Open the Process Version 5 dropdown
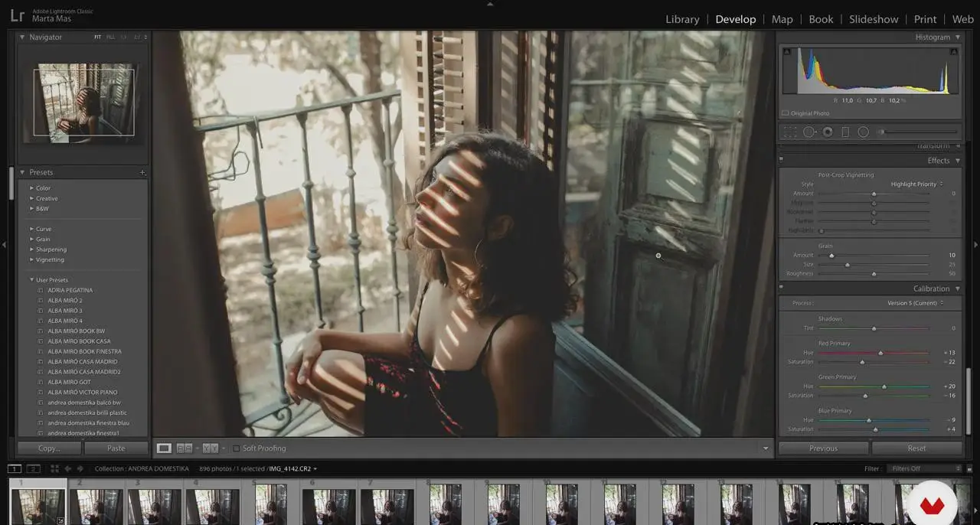This screenshot has width=980, height=525. coord(915,303)
